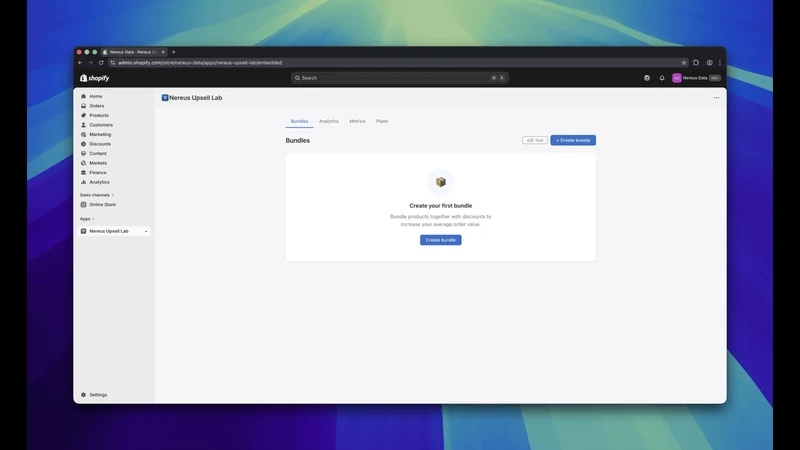Click the package icon in the empty state

point(441,182)
